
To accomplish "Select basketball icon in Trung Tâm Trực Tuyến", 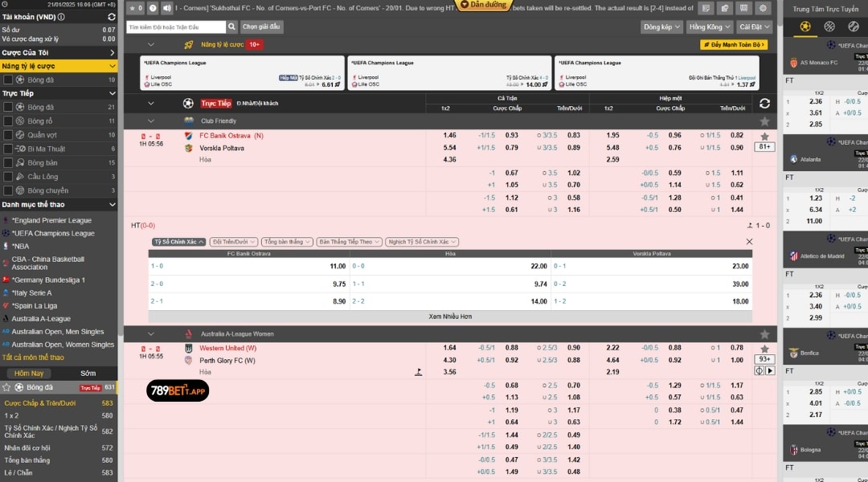I will [829, 27].
